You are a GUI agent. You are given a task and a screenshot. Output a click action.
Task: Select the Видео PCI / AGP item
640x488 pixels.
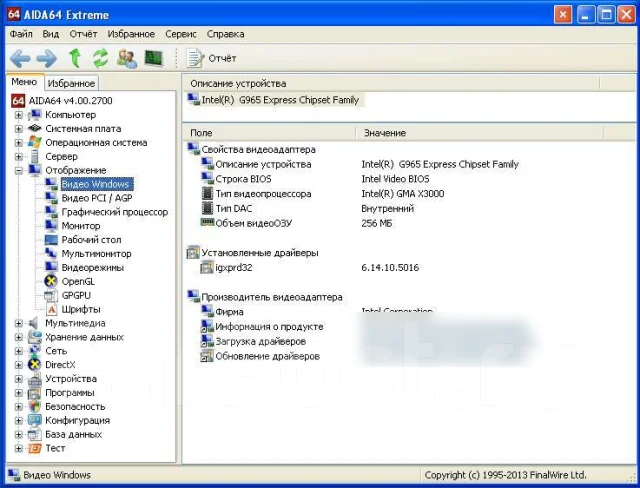click(97, 198)
